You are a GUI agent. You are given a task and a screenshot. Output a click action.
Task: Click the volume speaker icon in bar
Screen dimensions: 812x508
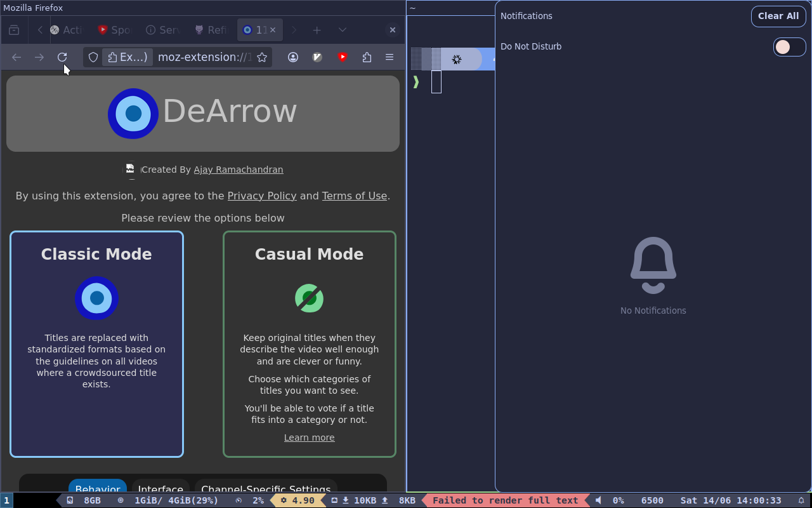598,500
